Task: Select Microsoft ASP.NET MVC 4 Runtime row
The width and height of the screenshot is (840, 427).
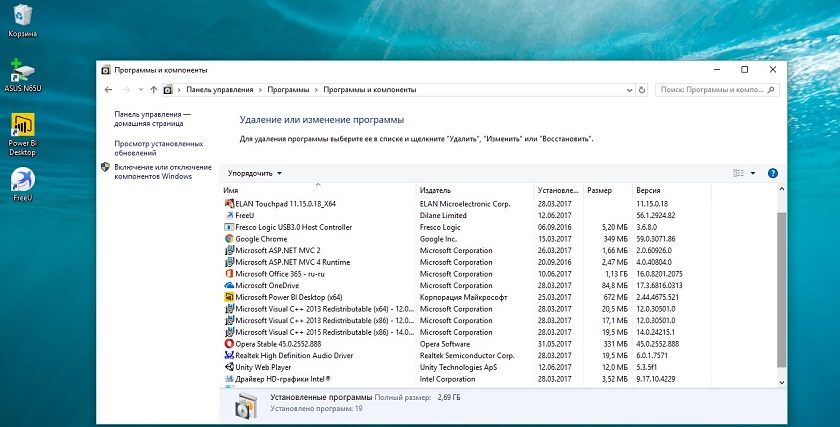Action: pos(466,262)
